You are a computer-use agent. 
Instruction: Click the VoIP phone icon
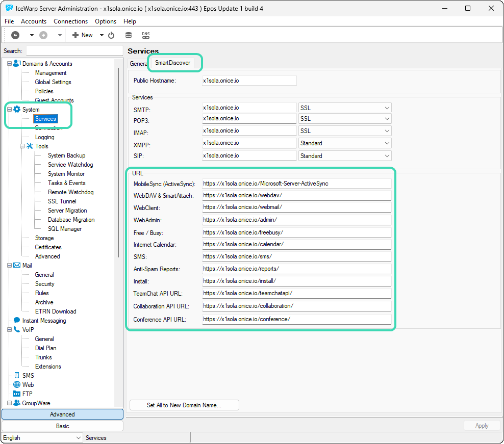(17, 329)
